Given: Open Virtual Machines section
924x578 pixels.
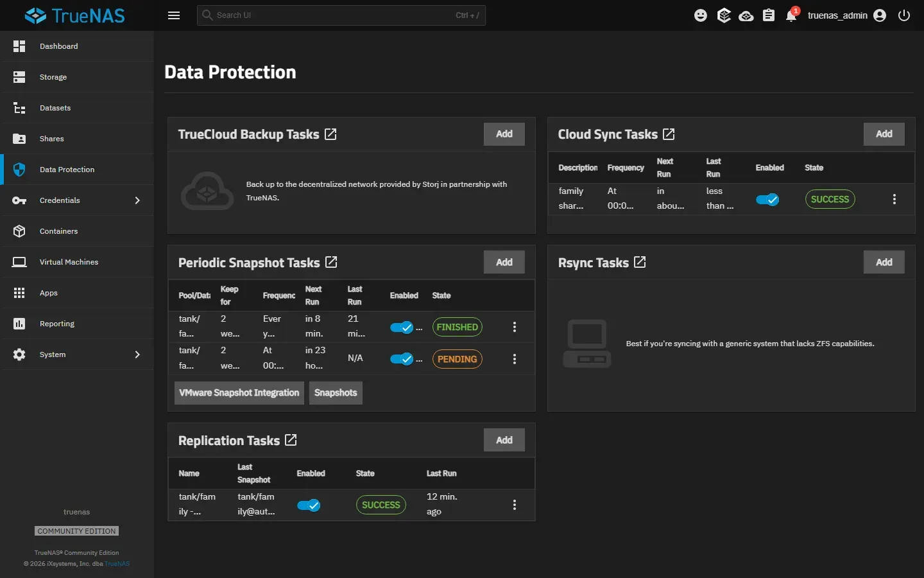Looking at the screenshot, I should [x=77, y=262].
